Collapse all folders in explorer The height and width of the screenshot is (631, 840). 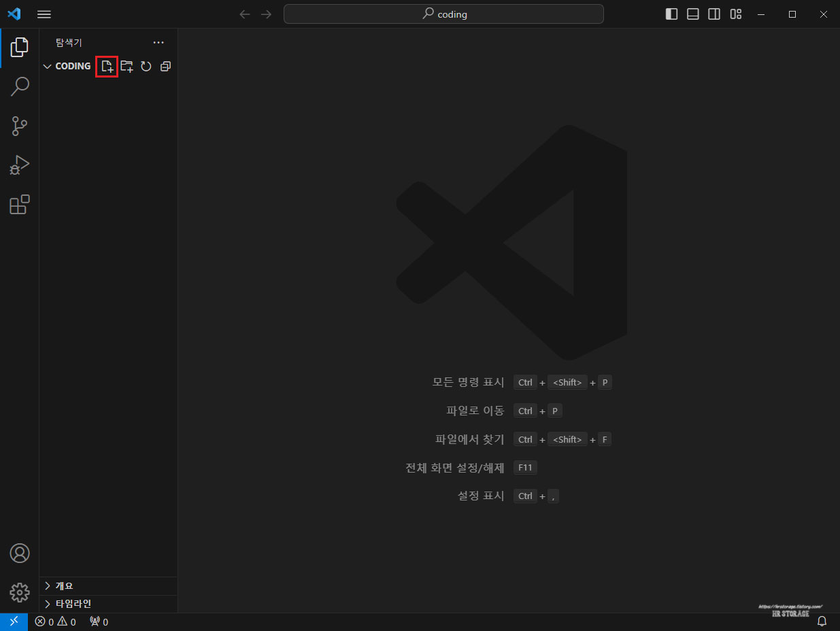165,66
